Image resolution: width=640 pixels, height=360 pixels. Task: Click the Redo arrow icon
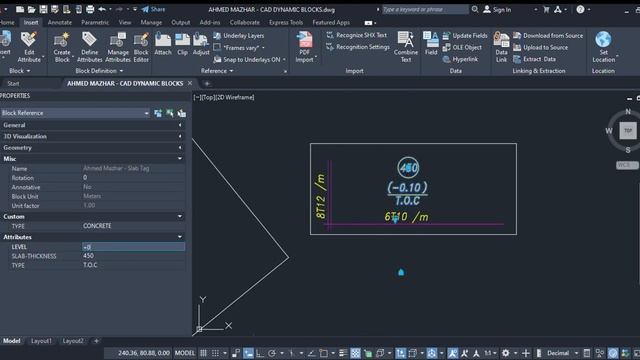[119, 9]
